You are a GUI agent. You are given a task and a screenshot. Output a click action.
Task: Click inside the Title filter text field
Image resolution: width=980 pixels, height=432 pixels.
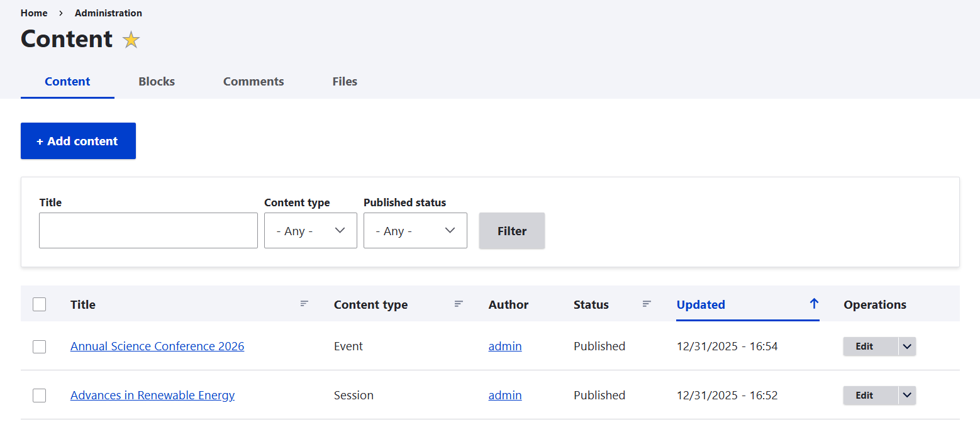click(148, 231)
